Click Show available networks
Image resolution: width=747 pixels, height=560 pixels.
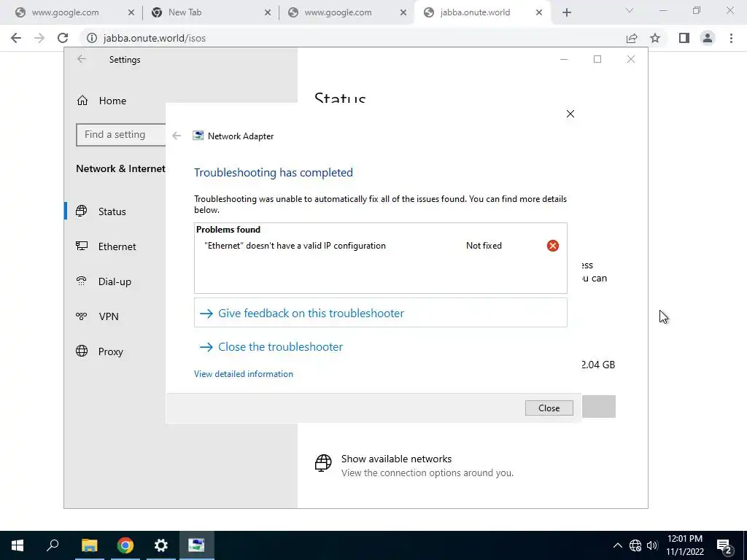(396, 459)
